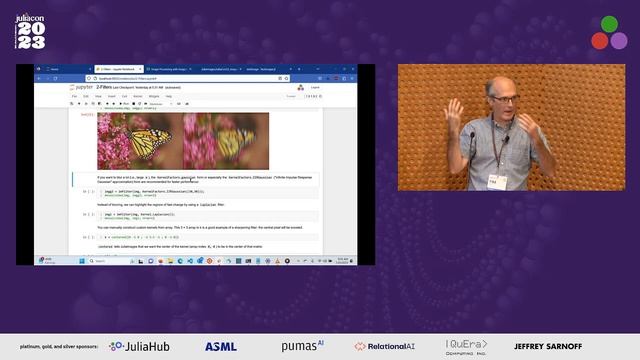
Task: Restart kernel and rerun all with fast-forward icon
Action: 146,104
